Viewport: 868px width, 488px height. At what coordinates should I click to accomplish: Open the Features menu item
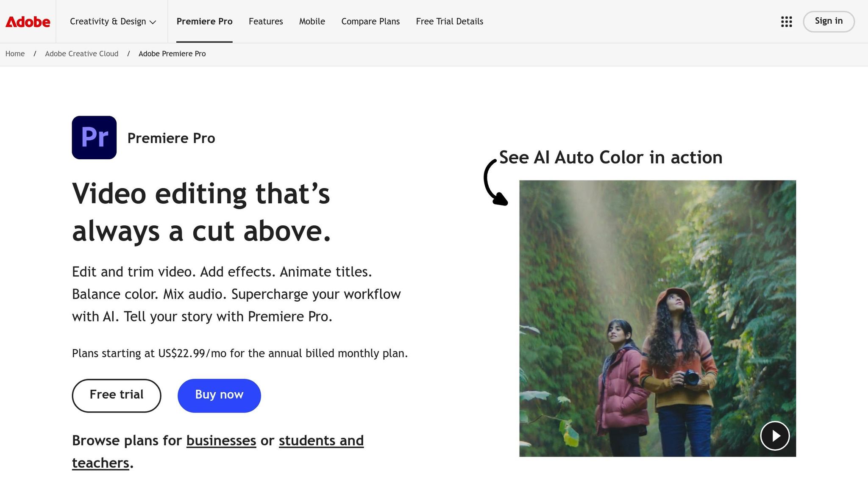click(266, 21)
